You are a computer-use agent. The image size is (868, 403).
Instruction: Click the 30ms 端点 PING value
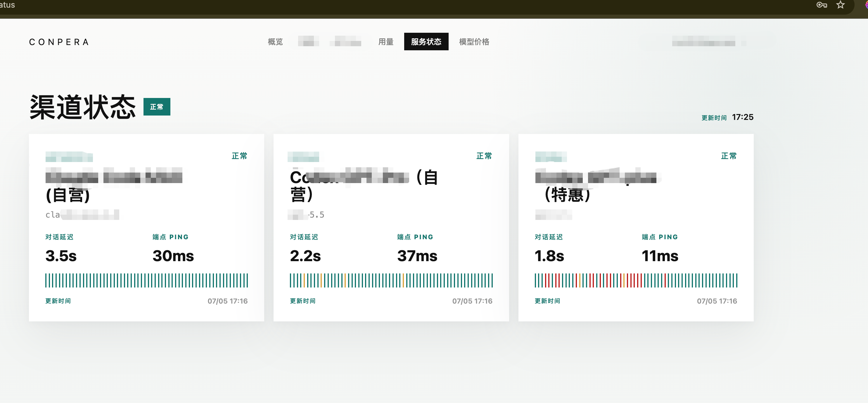point(173,256)
